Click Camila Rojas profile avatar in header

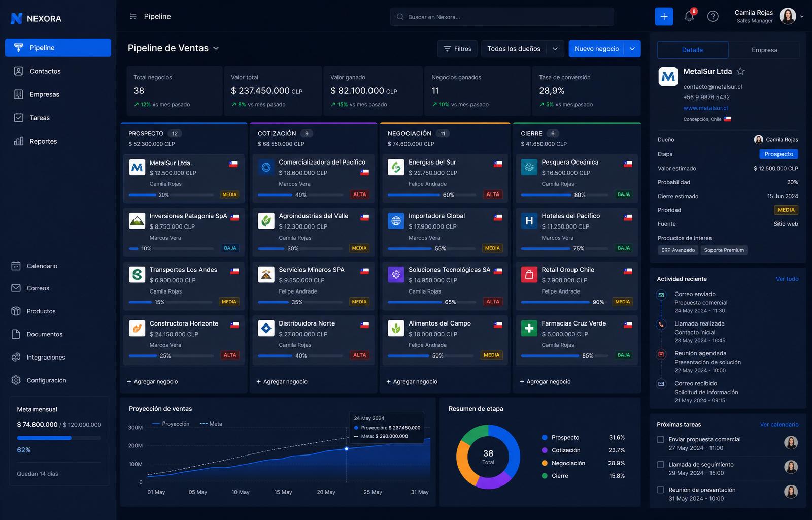[x=788, y=16]
